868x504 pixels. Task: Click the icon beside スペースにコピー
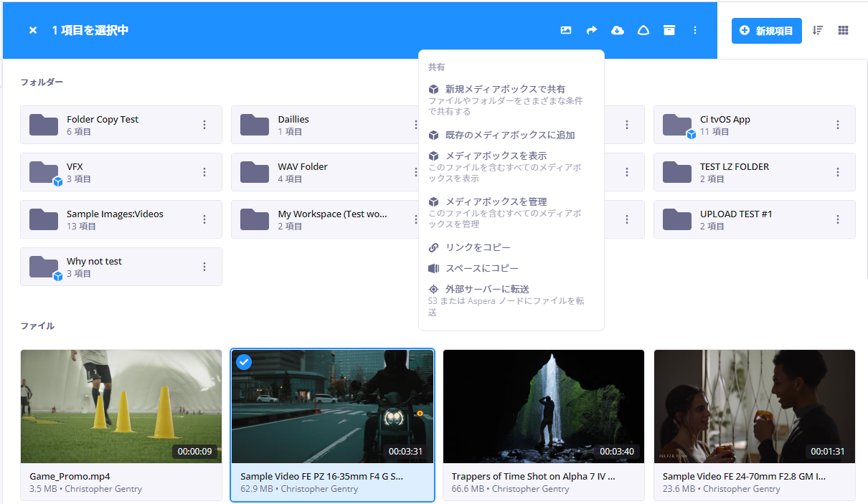coord(433,268)
